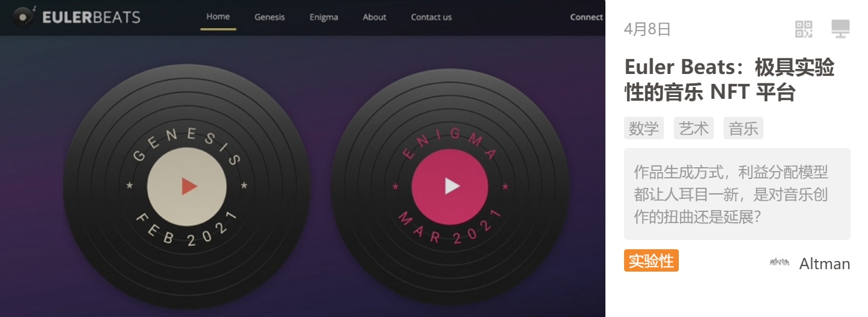Show the QR code icon
Viewport: 868px width, 317px height.
click(804, 29)
